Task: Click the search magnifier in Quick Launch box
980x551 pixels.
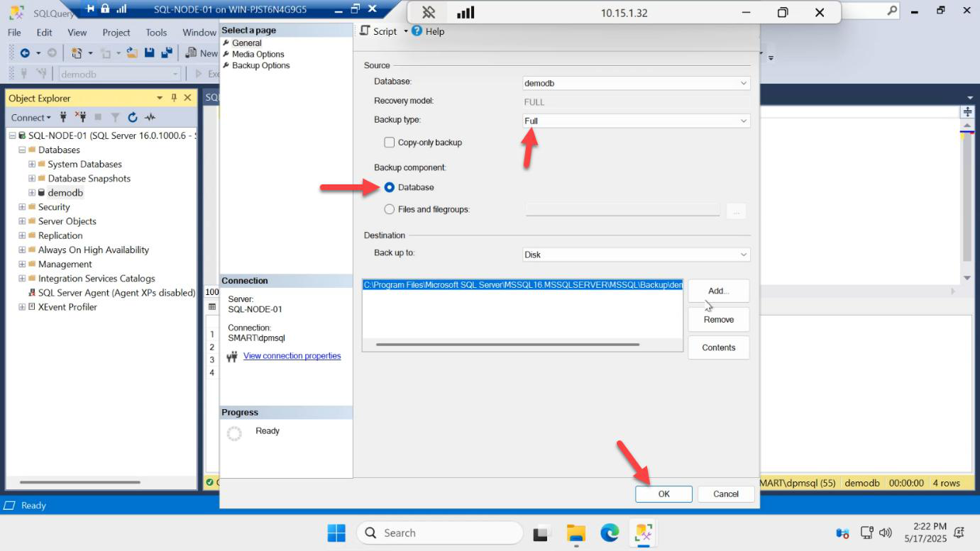Action: tap(892, 11)
